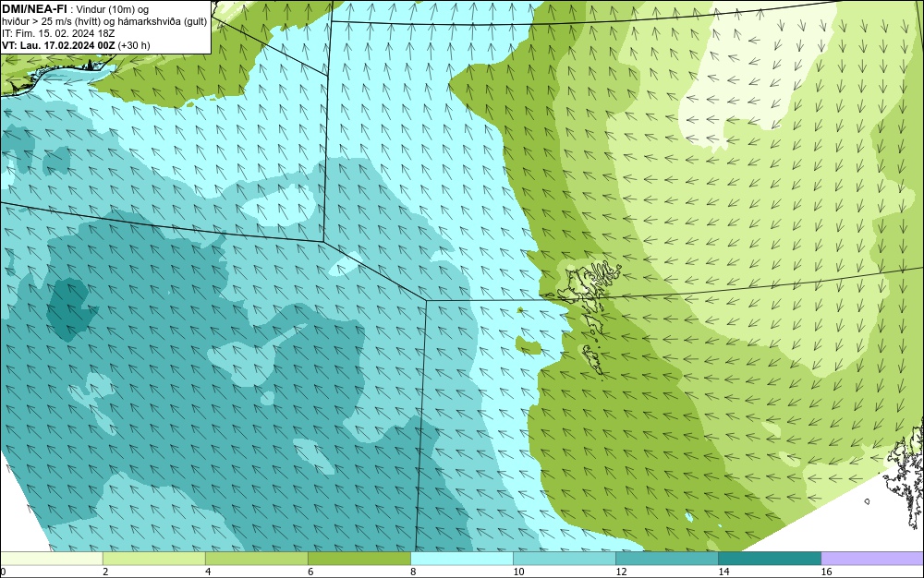Click the legend scale label '6'
The height and width of the screenshot is (578, 924).
[310, 572]
